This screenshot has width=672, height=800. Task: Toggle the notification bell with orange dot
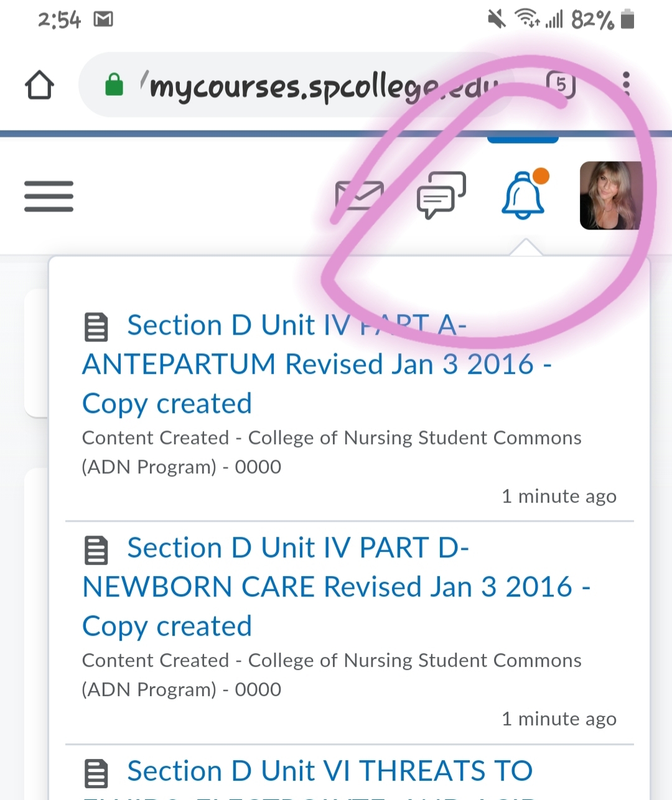click(x=525, y=194)
